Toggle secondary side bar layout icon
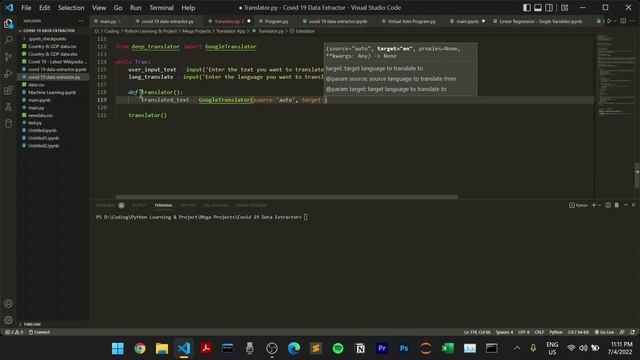The height and width of the screenshot is (360, 640). tap(549, 8)
